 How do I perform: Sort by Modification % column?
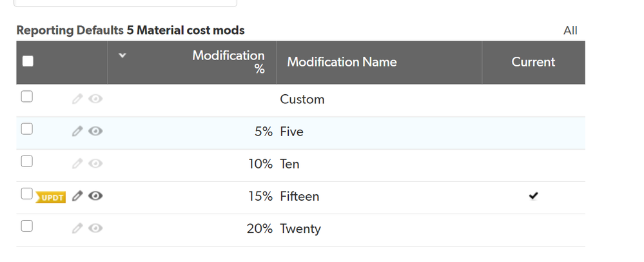(228, 62)
